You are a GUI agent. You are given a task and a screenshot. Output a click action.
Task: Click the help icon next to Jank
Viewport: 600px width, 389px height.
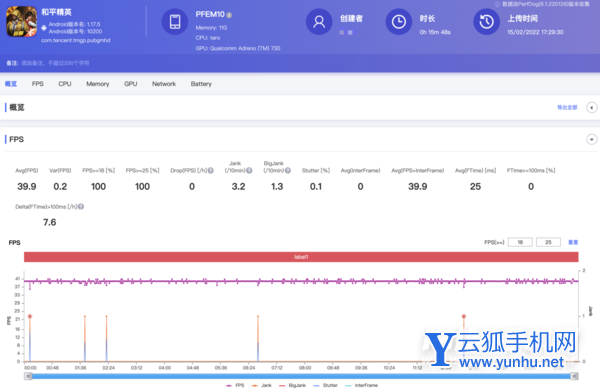249,170
